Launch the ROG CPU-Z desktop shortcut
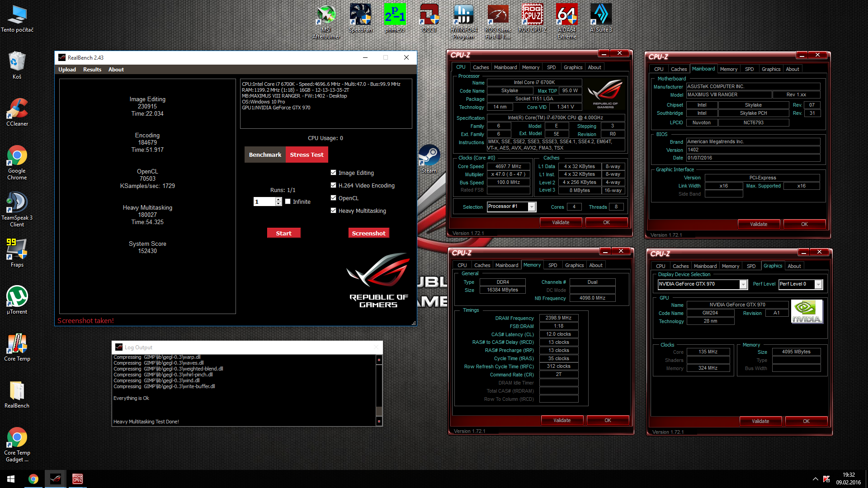The width and height of the screenshot is (868, 488). tap(532, 19)
